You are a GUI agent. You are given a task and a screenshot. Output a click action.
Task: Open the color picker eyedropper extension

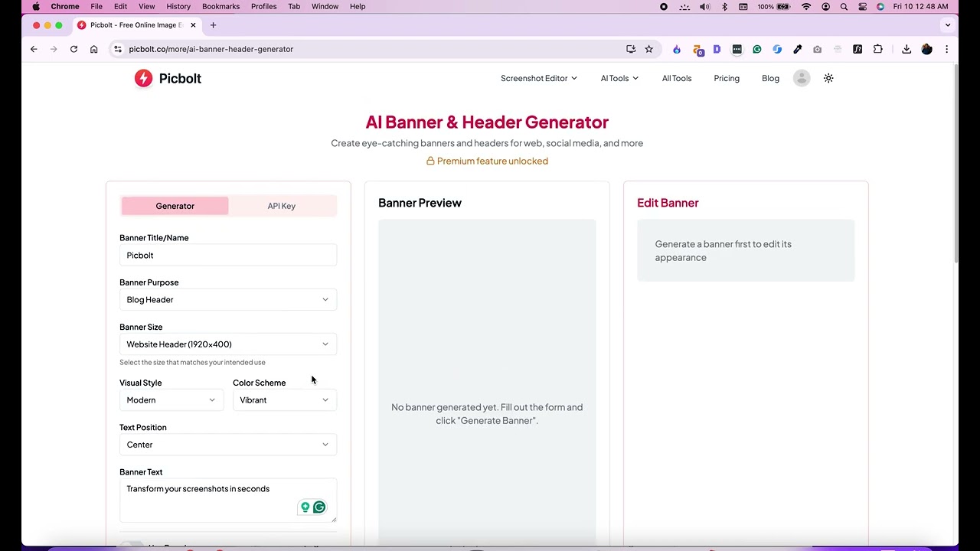tap(797, 49)
